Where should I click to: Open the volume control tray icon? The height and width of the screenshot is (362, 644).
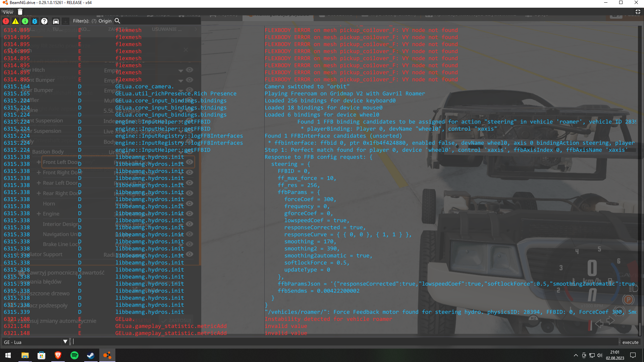pos(600,355)
